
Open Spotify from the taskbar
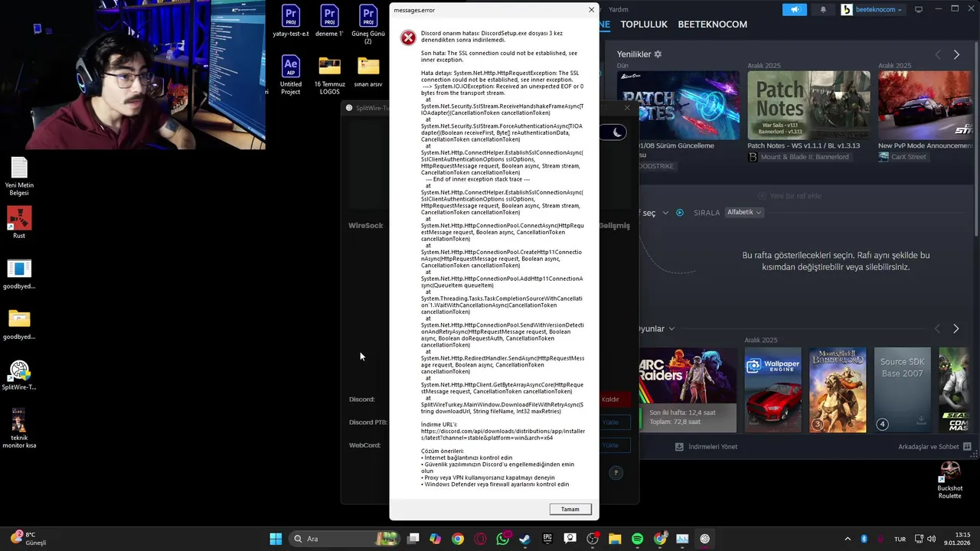[637, 539]
